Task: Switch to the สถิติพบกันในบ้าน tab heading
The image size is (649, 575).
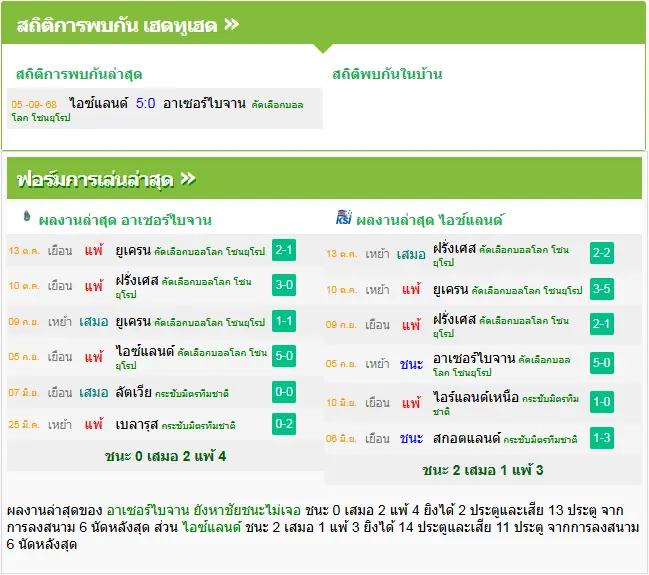Action: [x=387, y=75]
